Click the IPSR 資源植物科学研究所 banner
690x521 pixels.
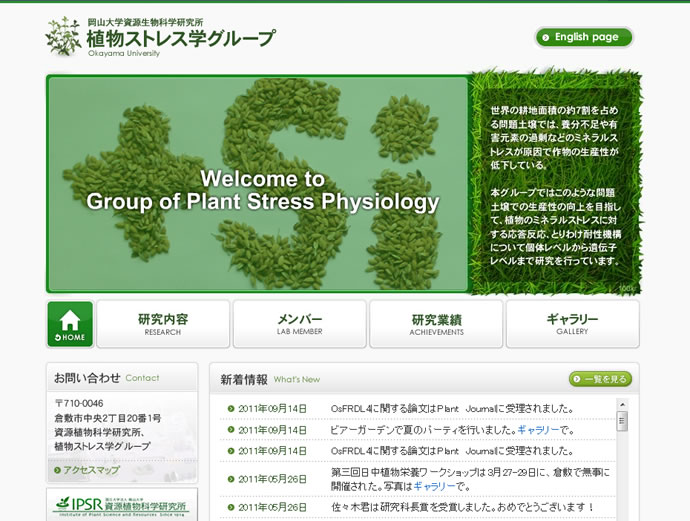pos(122,505)
